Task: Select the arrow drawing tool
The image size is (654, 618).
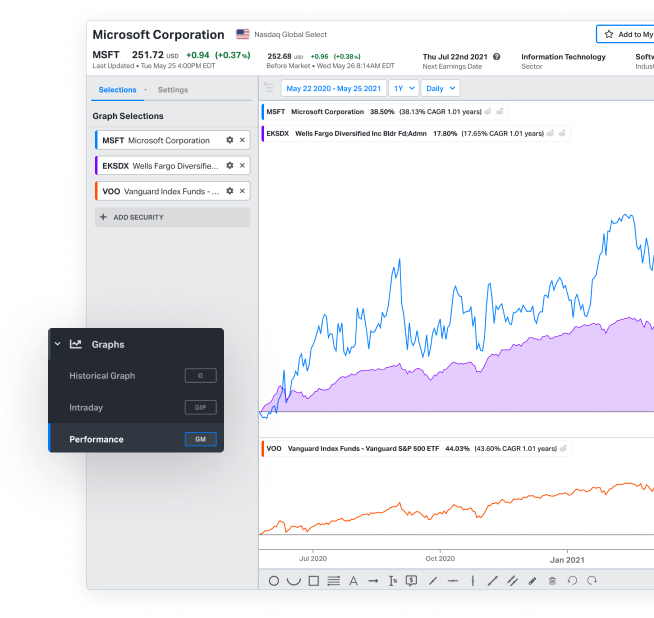Action: click(373, 580)
